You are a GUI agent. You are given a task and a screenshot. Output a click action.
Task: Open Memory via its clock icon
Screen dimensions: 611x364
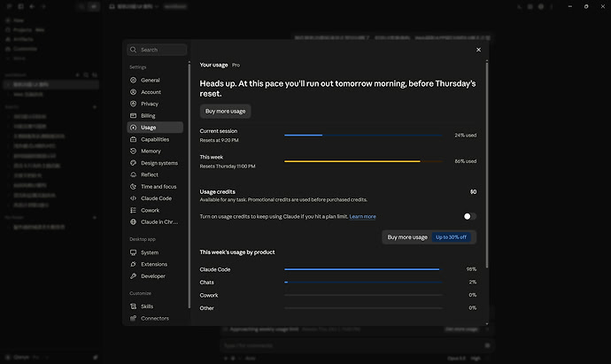coord(133,151)
